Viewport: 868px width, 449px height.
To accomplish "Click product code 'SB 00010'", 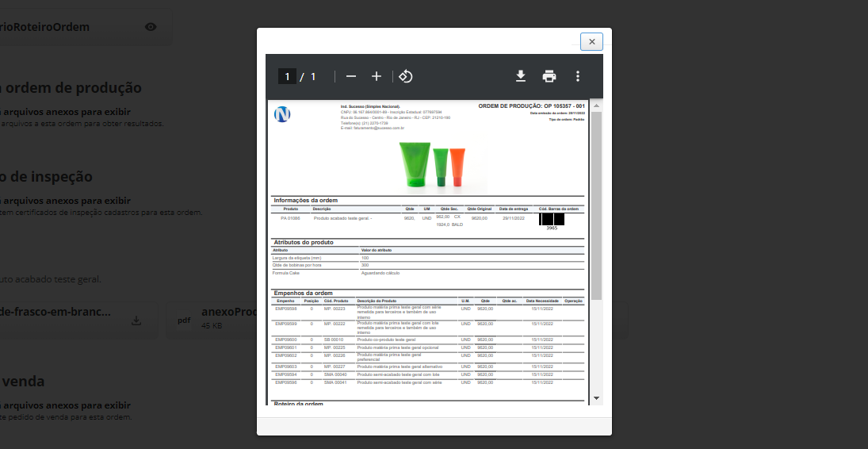I will point(334,340).
